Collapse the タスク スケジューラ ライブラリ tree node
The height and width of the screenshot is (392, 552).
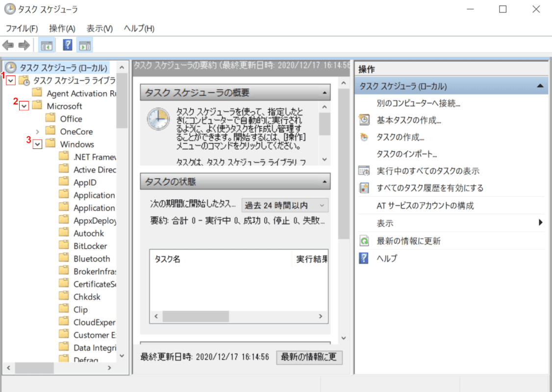[x=11, y=80]
